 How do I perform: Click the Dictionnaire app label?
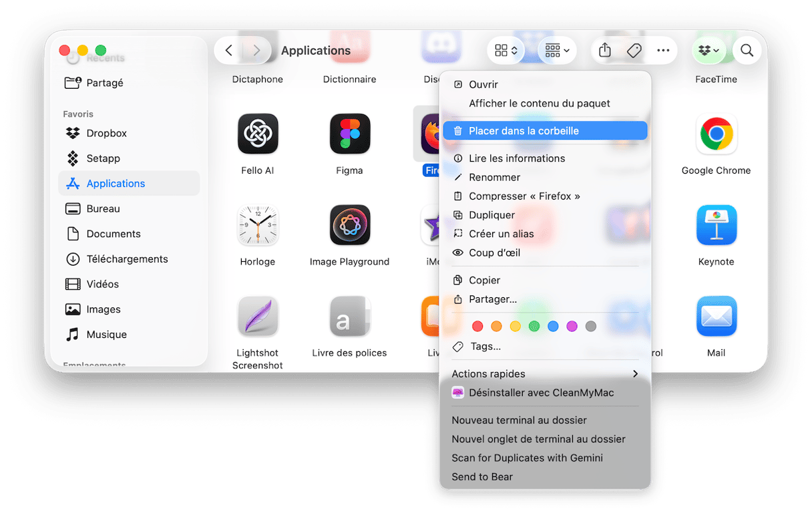[350, 79]
